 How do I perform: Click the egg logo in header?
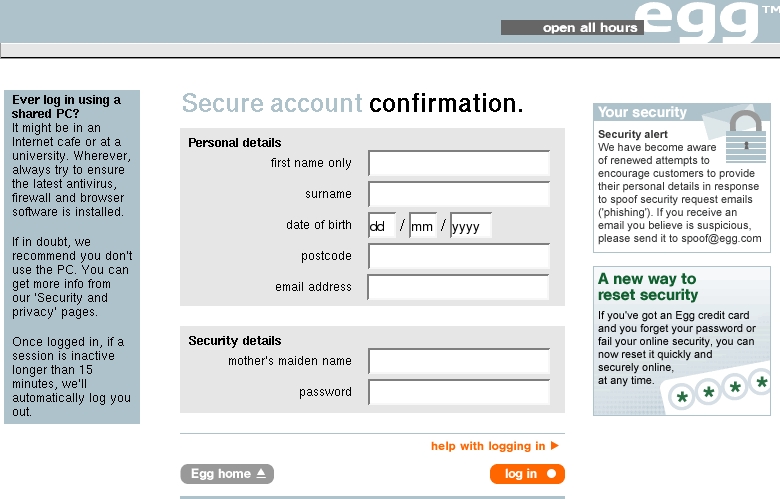[698, 21]
